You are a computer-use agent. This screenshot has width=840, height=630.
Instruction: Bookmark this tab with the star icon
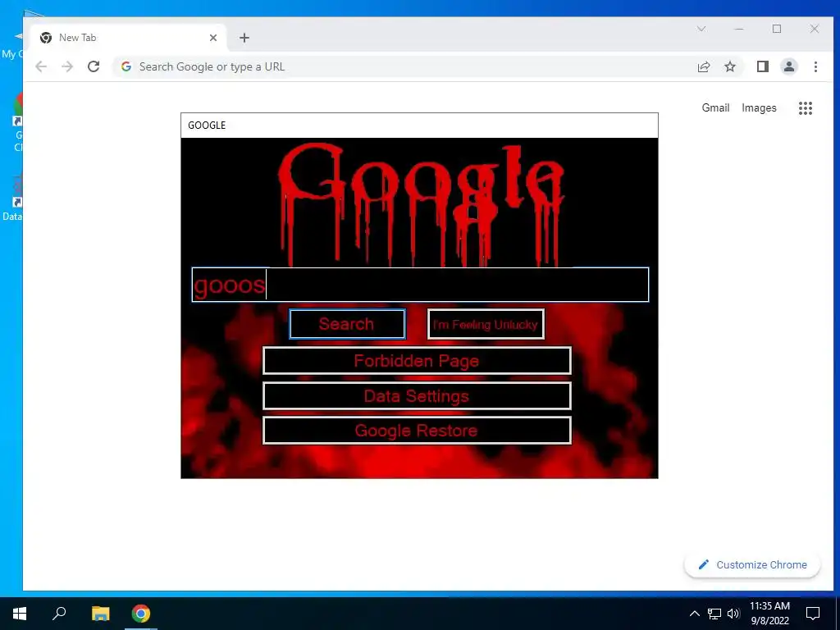pyautogui.click(x=729, y=66)
